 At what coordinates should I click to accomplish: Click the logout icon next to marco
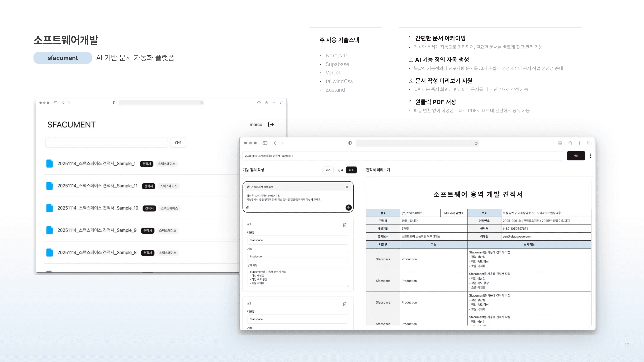point(271,124)
